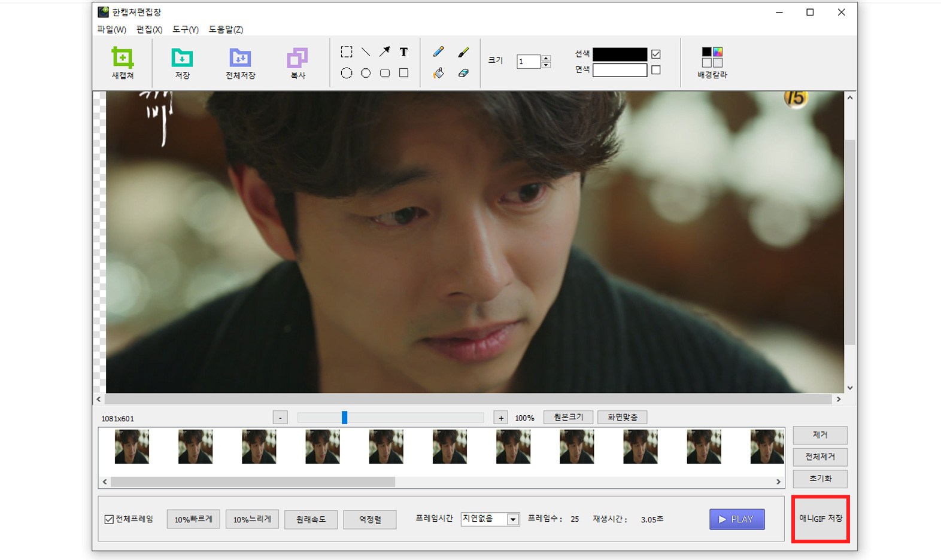Click the 애니GIF 저장 button
The height and width of the screenshot is (560, 941).
tap(820, 519)
